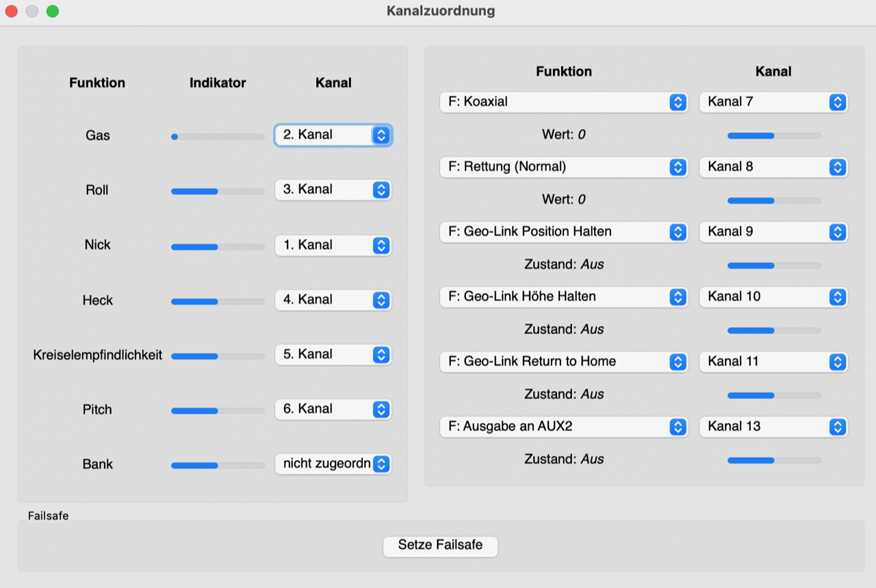Open F: Geo-Link Höhe Halten dropdown

click(x=563, y=296)
